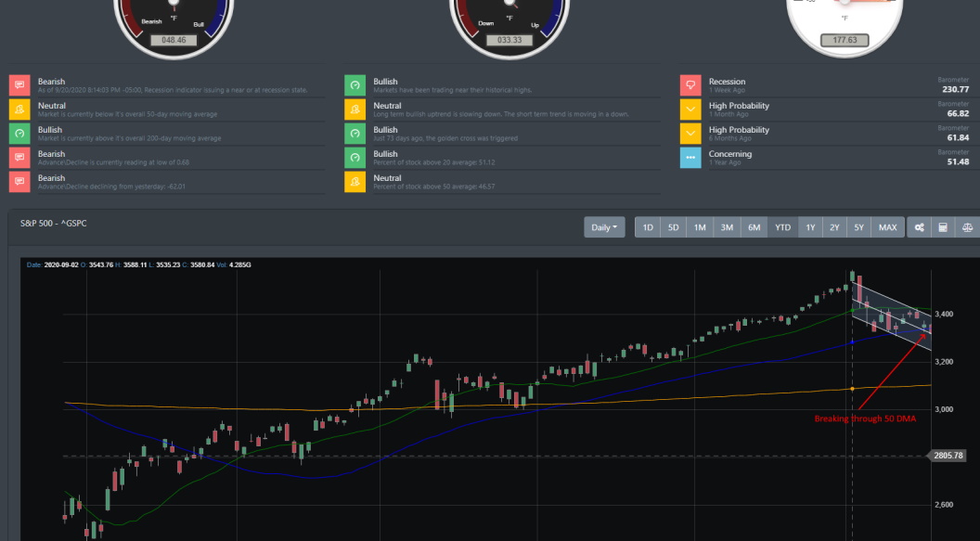Click yellow icon for percent above 50 average row
980x541 pixels.
pyautogui.click(x=355, y=181)
